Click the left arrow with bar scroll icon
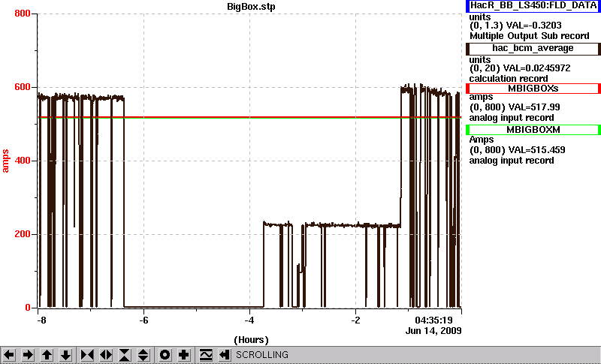The width and height of the screenshot is (601, 364). [x=225, y=355]
